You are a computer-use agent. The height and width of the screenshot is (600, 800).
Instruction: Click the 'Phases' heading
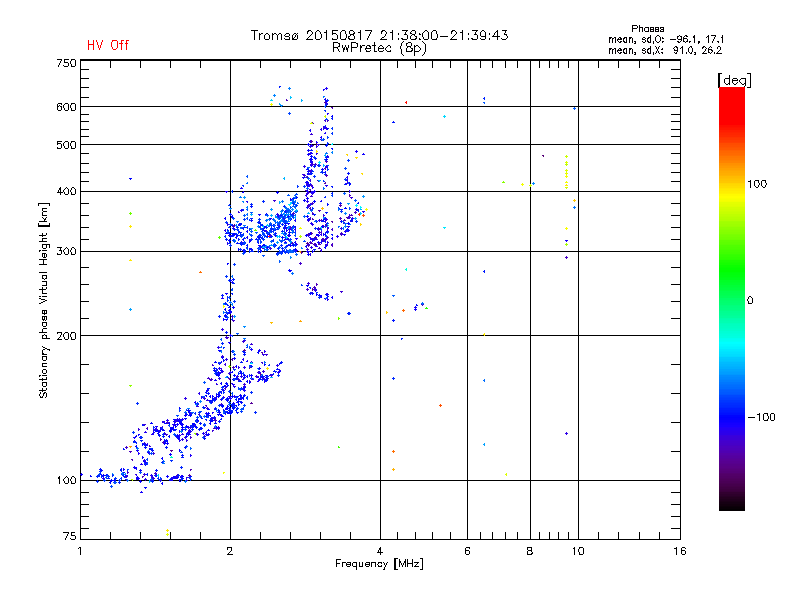coord(648,29)
